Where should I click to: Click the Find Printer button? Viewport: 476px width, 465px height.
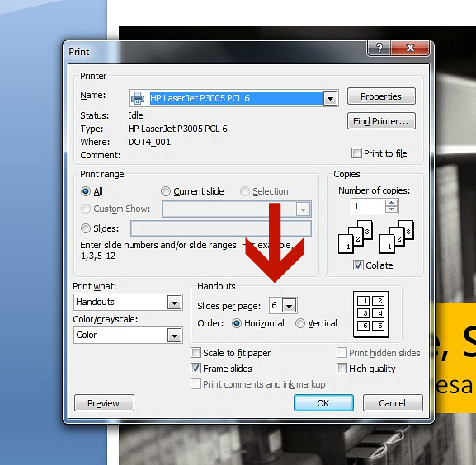381,121
